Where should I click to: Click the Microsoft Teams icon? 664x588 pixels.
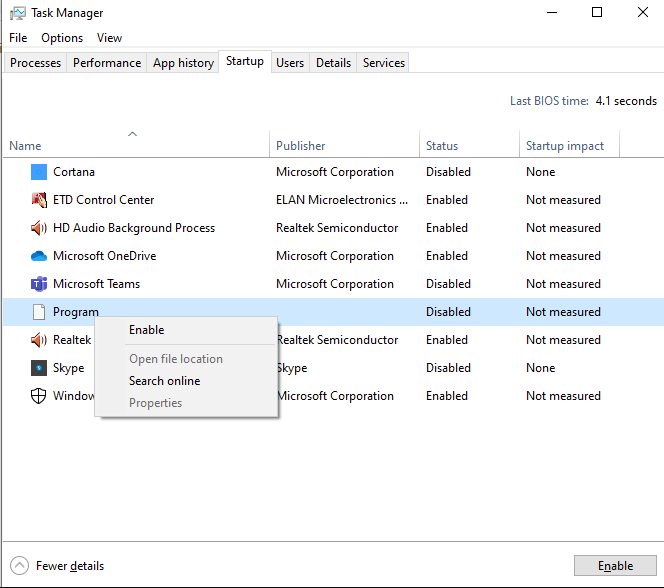39,284
